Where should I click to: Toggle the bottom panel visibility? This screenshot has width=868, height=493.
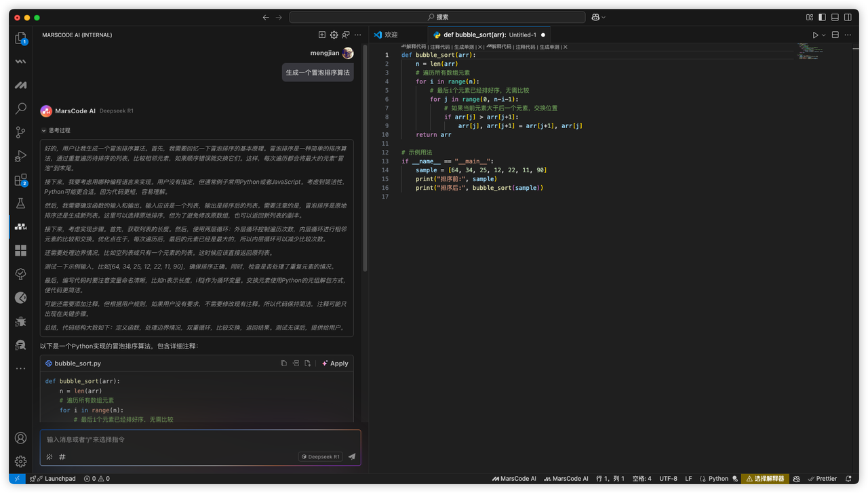(x=835, y=17)
